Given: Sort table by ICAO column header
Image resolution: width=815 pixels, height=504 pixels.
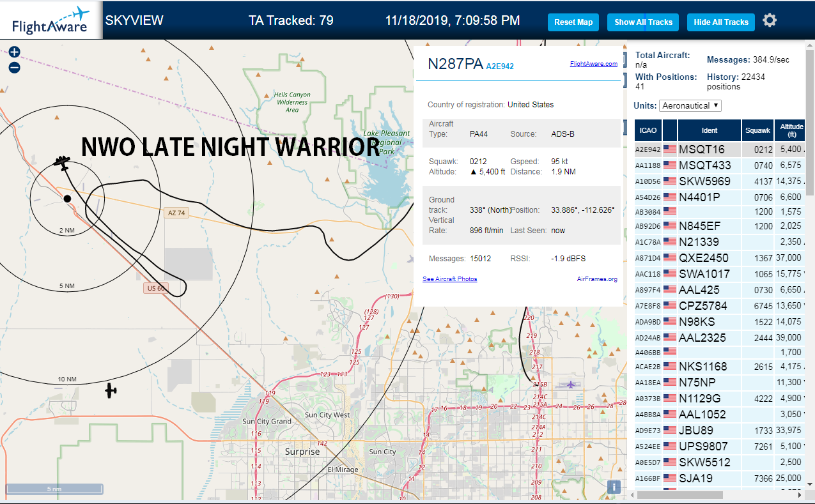Looking at the screenshot, I should (648, 130).
